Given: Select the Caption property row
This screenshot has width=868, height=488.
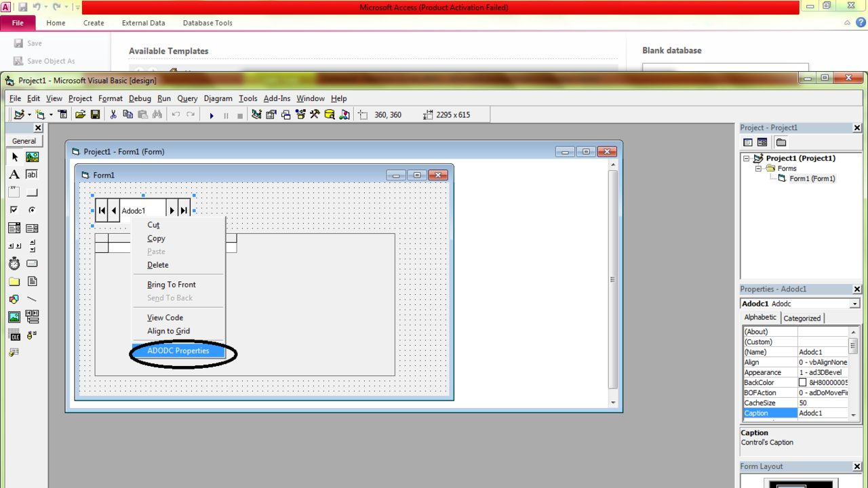Looking at the screenshot, I should [795, 413].
